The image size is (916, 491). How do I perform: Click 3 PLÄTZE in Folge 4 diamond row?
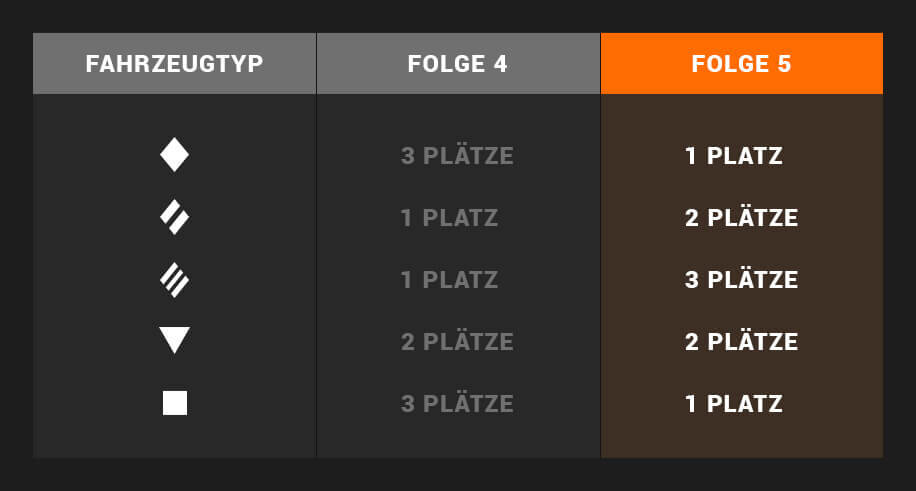point(457,156)
